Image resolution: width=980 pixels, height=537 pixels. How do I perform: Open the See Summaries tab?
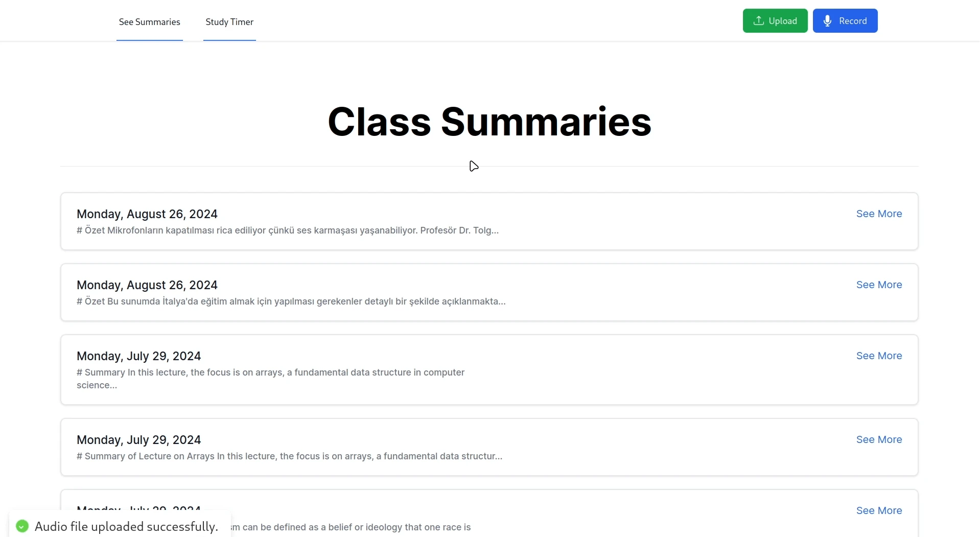click(149, 22)
